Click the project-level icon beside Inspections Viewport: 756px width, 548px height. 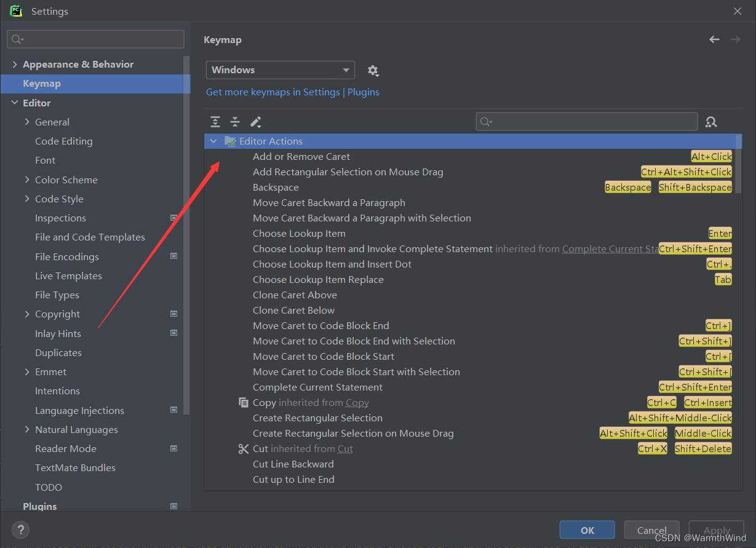click(173, 218)
